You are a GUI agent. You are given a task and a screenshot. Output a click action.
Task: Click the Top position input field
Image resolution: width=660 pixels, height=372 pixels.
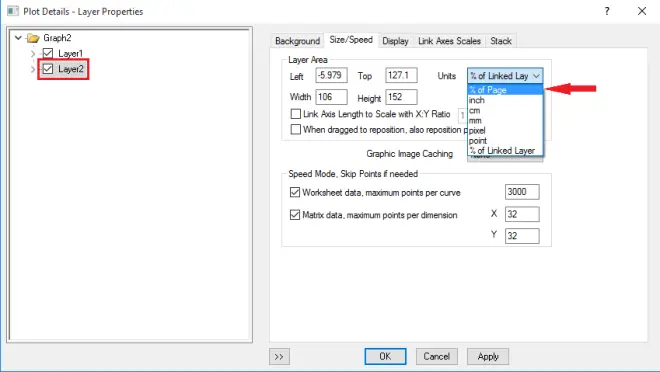(x=401, y=75)
